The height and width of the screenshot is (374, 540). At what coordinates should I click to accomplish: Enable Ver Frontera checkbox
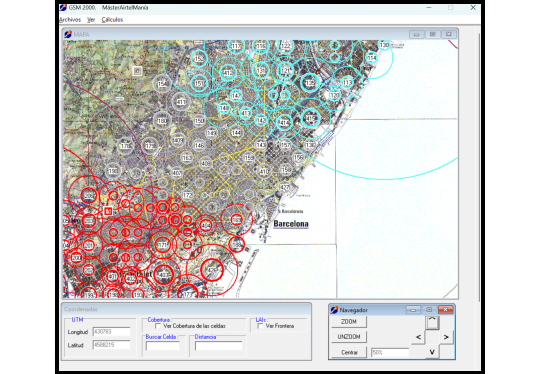pos(260,326)
